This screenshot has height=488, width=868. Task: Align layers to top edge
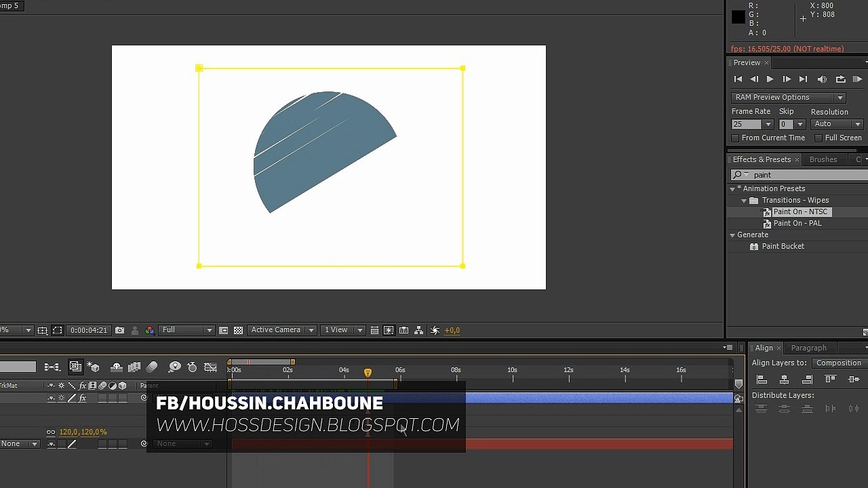[x=831, y=380]
